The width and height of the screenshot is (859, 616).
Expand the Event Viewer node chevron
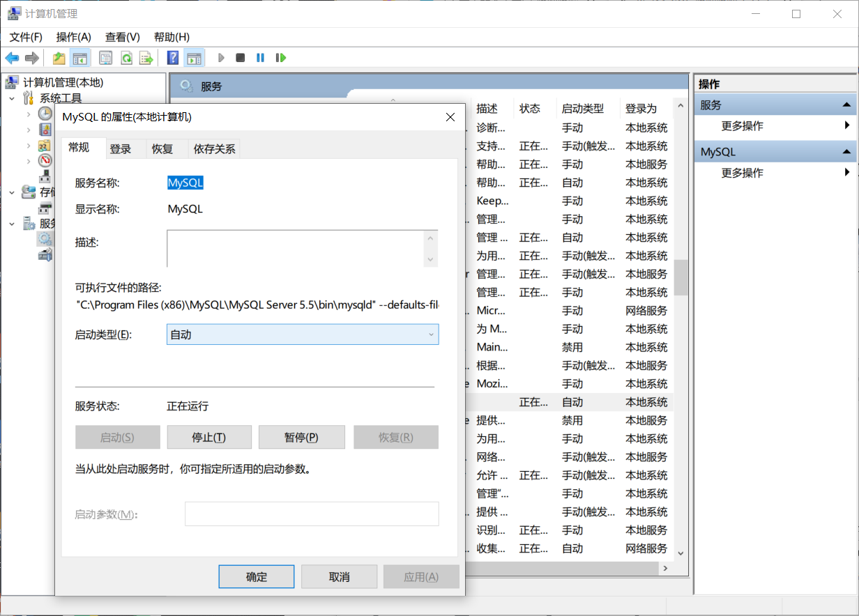pyautogui.click(x=29, y=130)
